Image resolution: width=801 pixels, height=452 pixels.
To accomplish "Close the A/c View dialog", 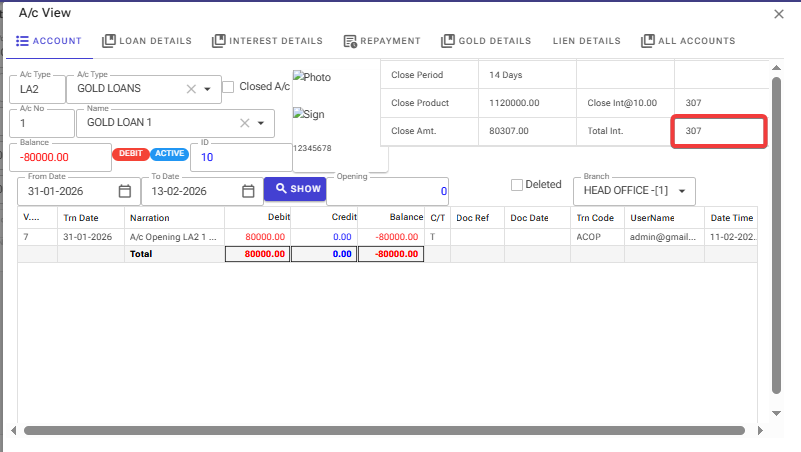I will point(779,13).
